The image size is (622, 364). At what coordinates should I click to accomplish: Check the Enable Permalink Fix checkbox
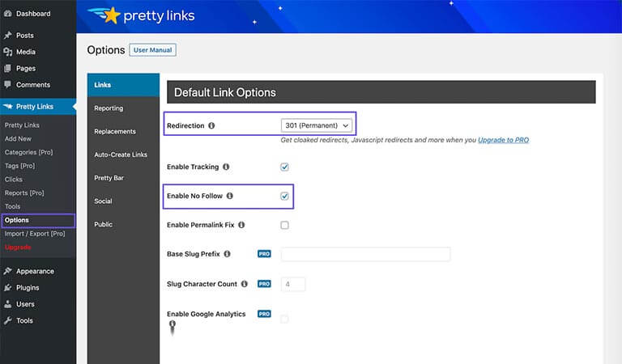click(x=284, y=225)
